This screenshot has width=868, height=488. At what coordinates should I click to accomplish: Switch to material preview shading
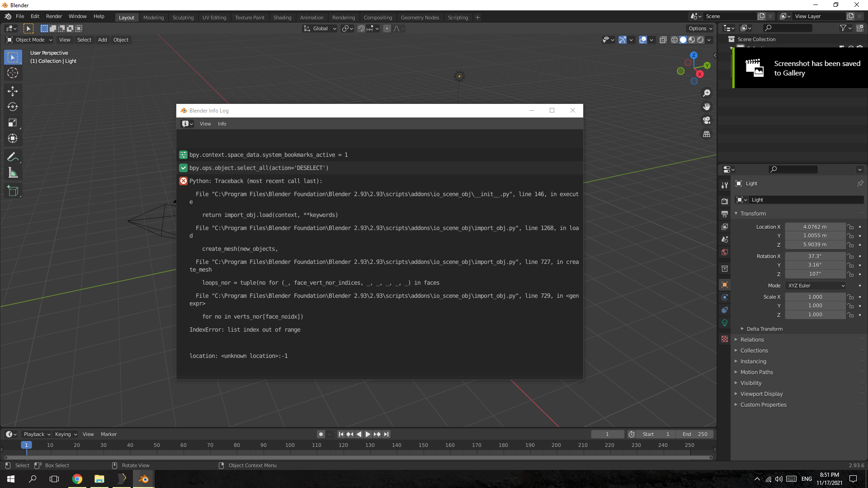pyautogui.click(x=692, y=40)
